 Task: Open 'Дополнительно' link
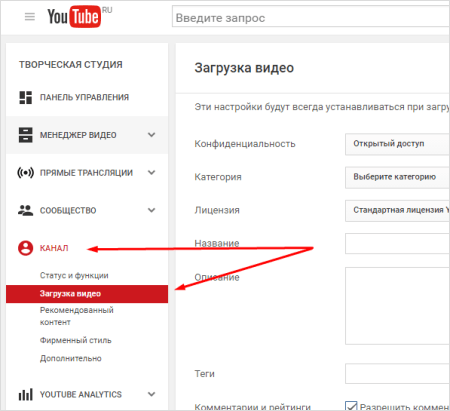71,358
